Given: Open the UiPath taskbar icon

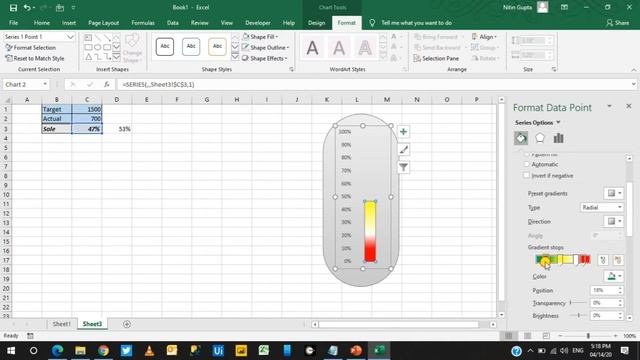Looking at the screenshot, I should [218, 351].
